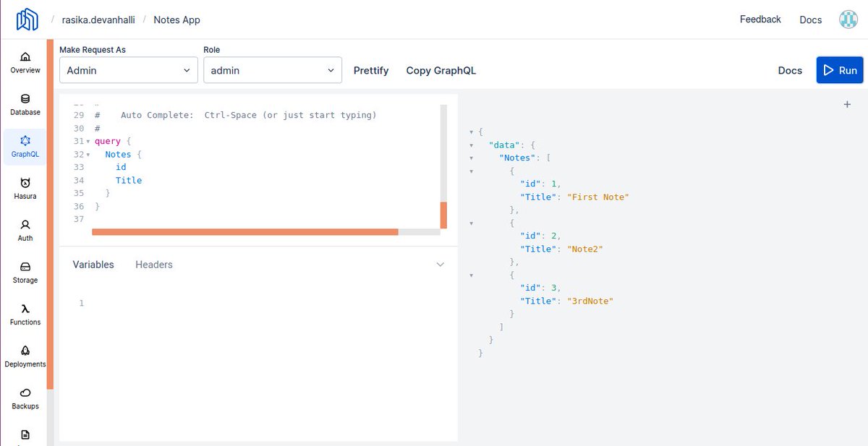Open the Backups cloud icon

tap(25, 393)
